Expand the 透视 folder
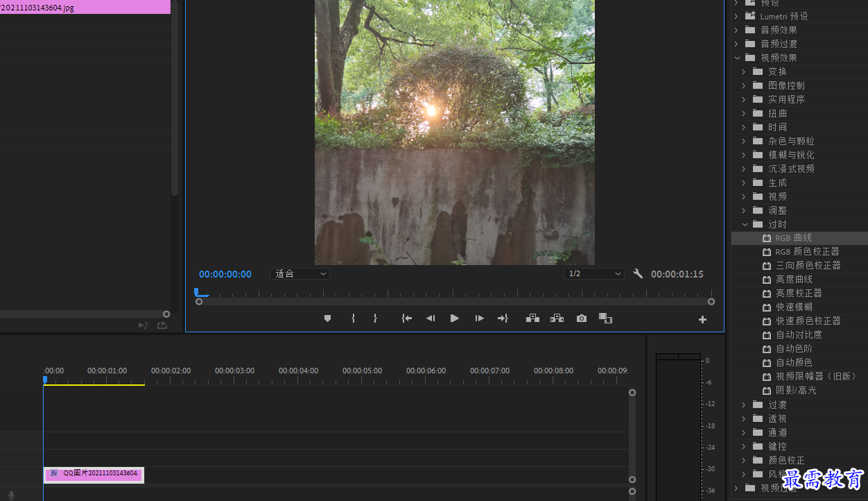Viewport: 868px width, 501px height. coord(744,418)
